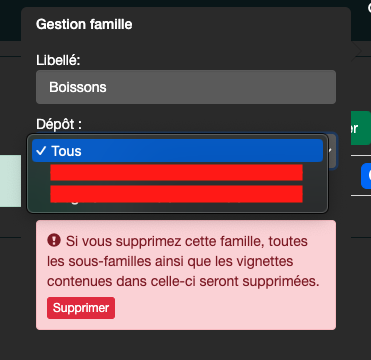Click the exclamation warning icon
Viewport: 371px width, 360px height.
click(54, 240)
